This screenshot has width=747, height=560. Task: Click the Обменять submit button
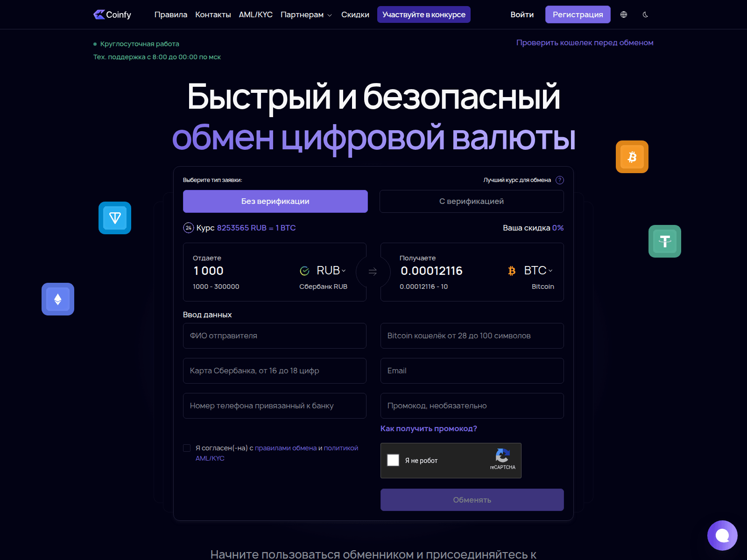(x=472, y=500)
